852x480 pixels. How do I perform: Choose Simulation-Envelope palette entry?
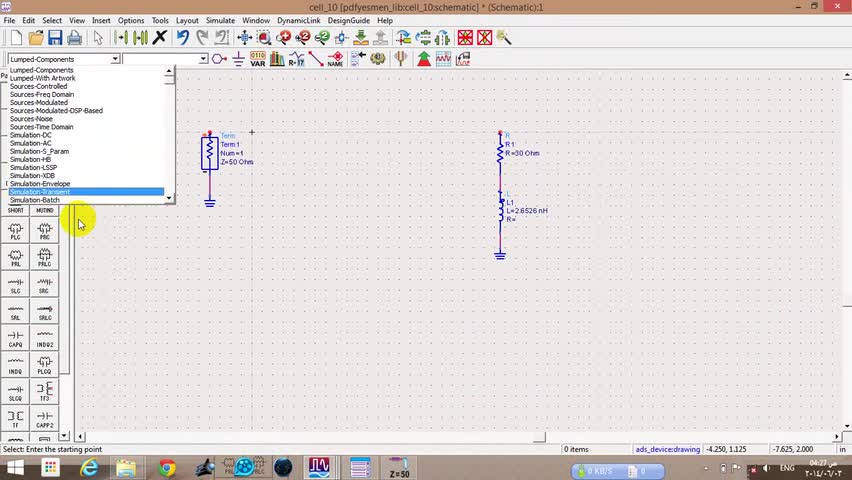pyautogui.click(x=86, y=184)
